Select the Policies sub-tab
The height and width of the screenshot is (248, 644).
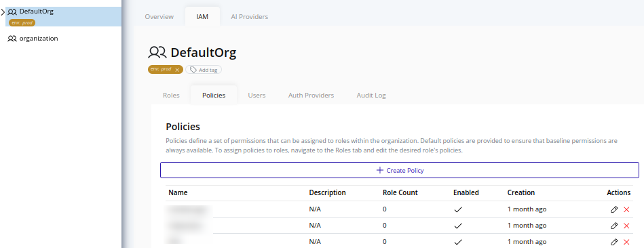click(214, 95)
